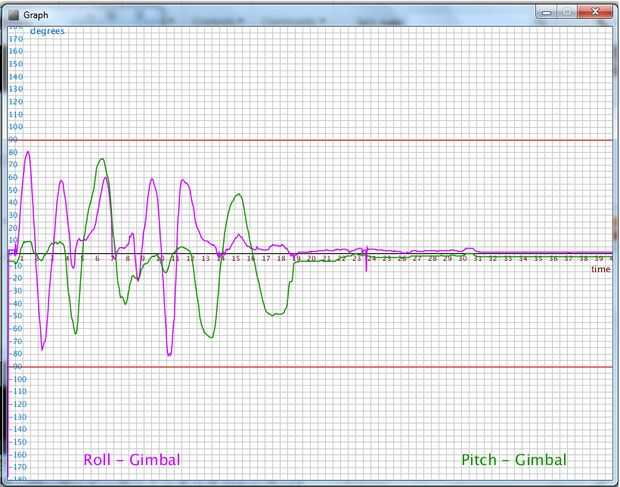Click the time-axis tick label 31
Viewport: 620px width, 487px height.
coord(478,259)
